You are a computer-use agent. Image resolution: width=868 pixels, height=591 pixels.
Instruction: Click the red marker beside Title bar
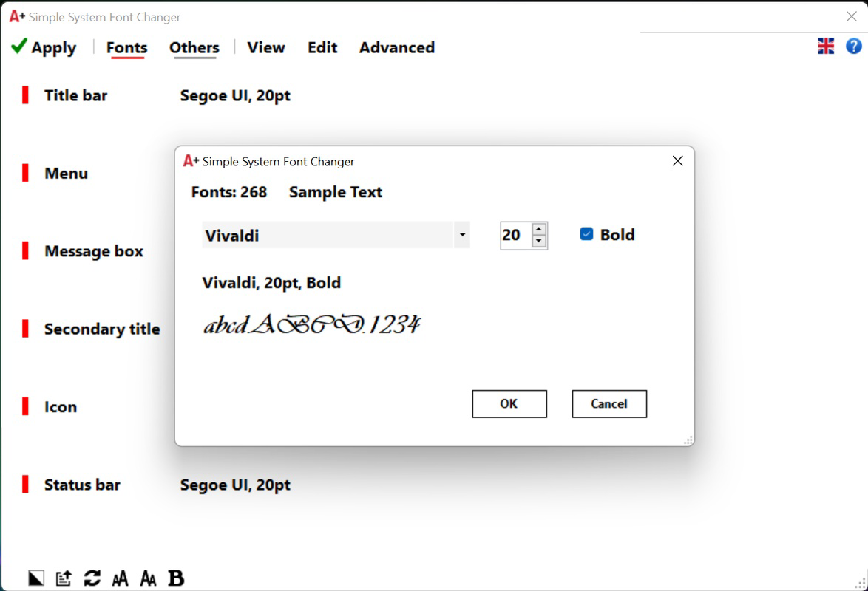25,95
